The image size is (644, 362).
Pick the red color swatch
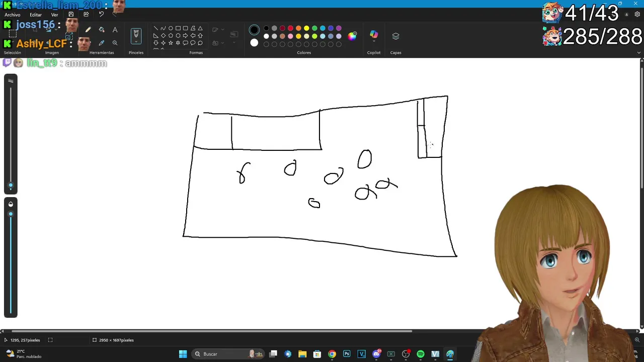coord(290,28)
